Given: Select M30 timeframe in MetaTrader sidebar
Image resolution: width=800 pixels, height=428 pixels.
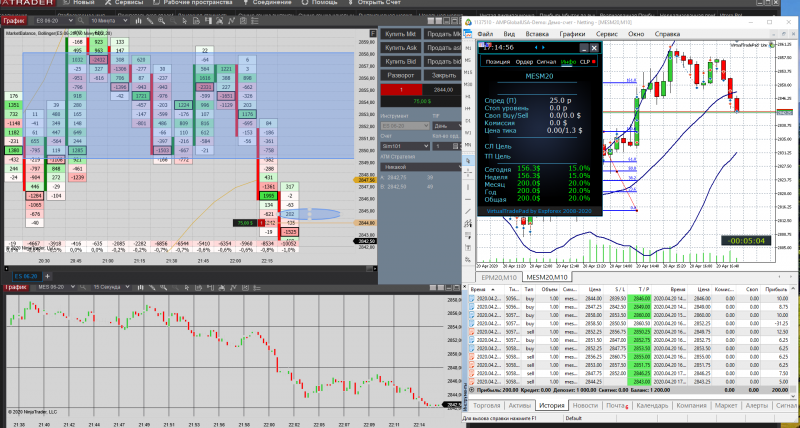Looking at the screenshot, I should pos(468,84).
